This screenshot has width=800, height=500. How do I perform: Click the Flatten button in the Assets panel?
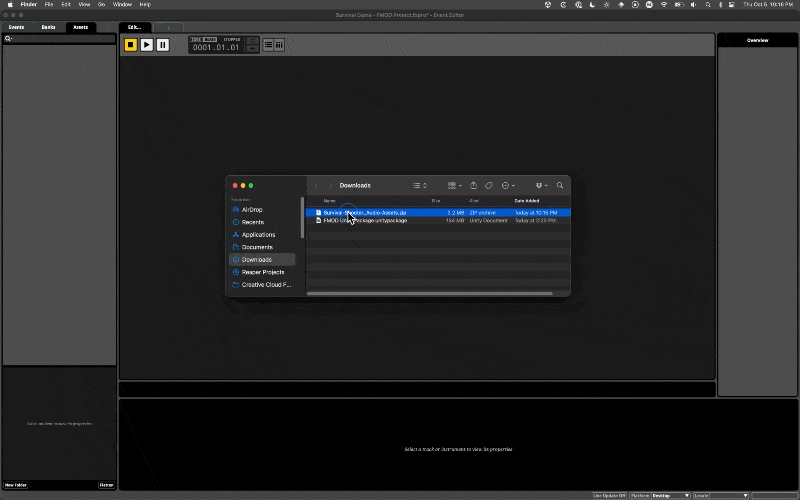click(106, 484)
